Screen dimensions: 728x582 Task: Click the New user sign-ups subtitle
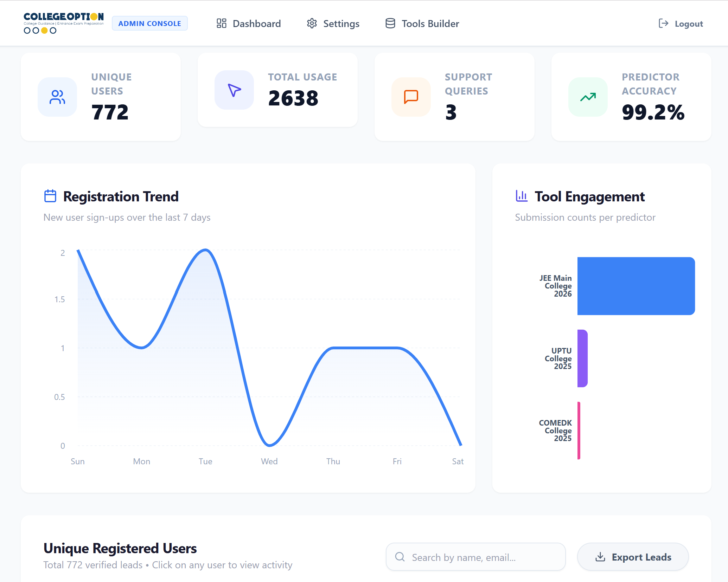[127, 218]
